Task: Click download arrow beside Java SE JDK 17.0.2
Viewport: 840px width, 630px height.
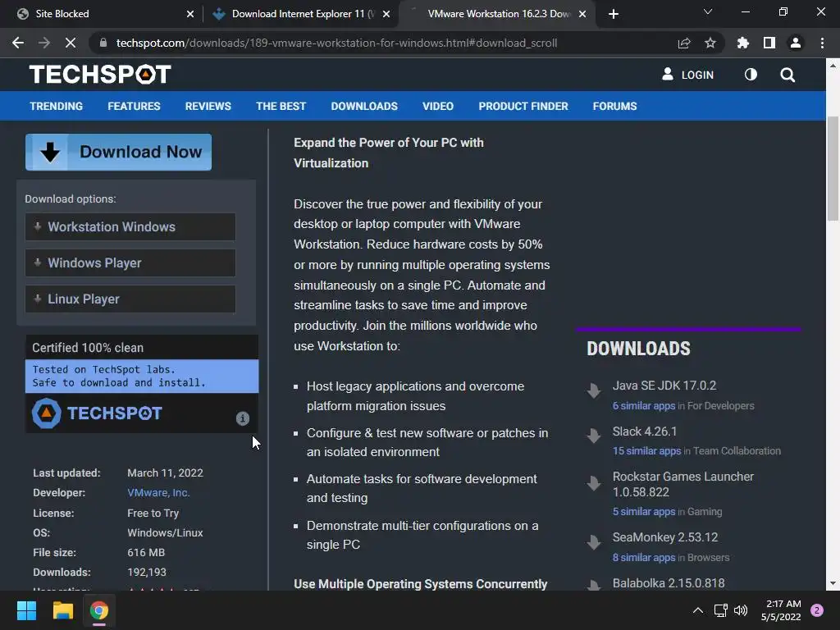Action: 594,390
